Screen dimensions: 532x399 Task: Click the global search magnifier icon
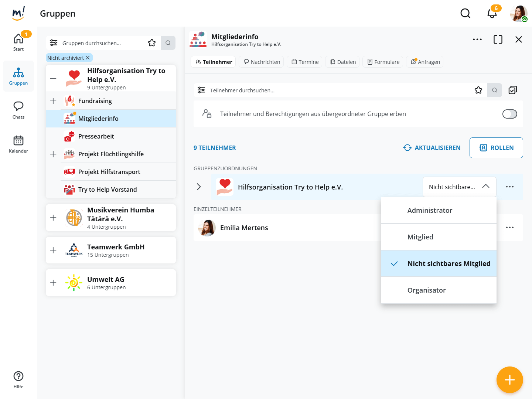[x=465, y=14]
